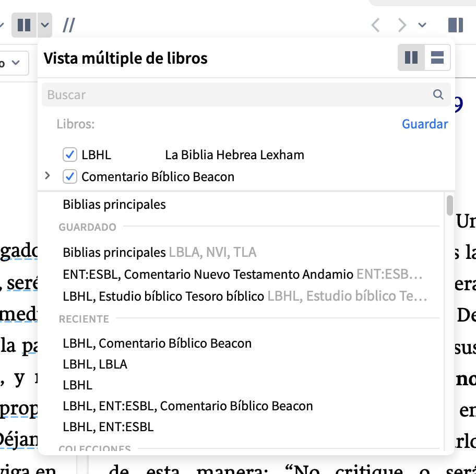The image size is (476, 474).
Task: Select saved Biblias principales LBLA, NVI, TLA
Action: click(x=159, y=252)
